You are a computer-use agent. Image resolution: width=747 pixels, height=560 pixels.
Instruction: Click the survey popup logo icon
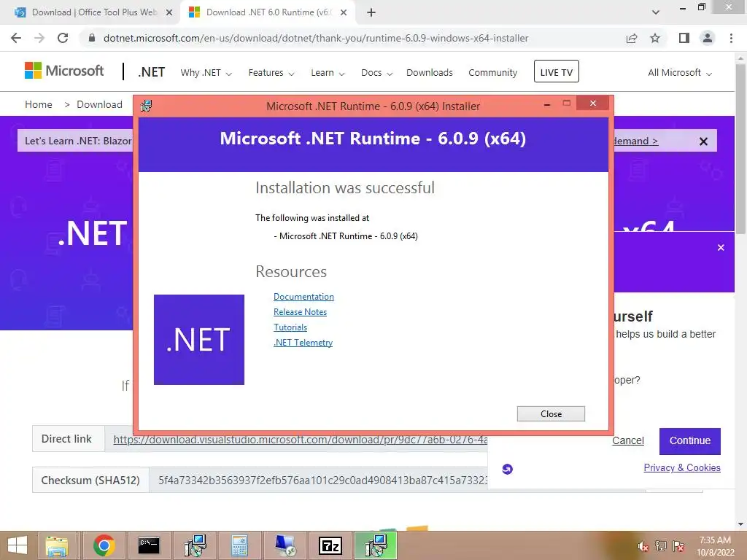[508, 470]
